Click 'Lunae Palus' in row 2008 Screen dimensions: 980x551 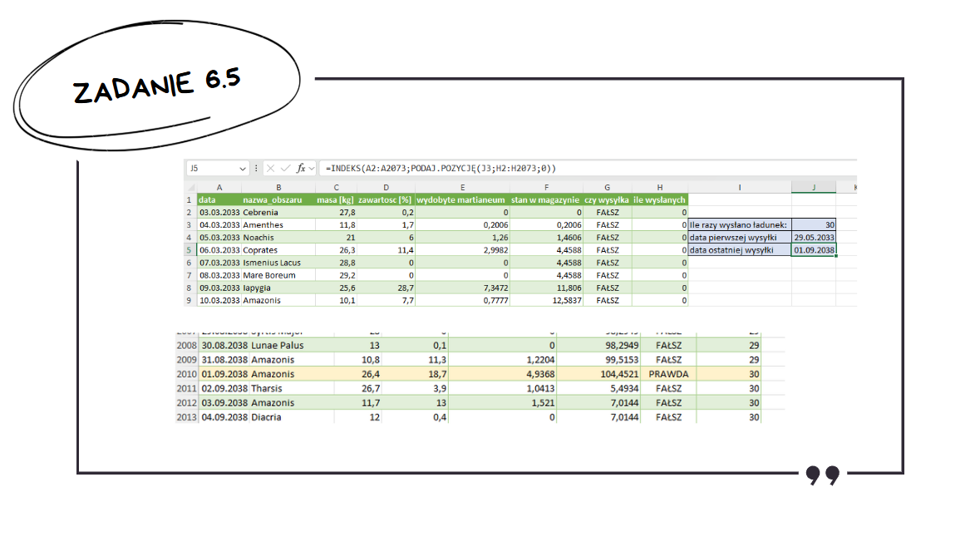click(x=277, y=346)
